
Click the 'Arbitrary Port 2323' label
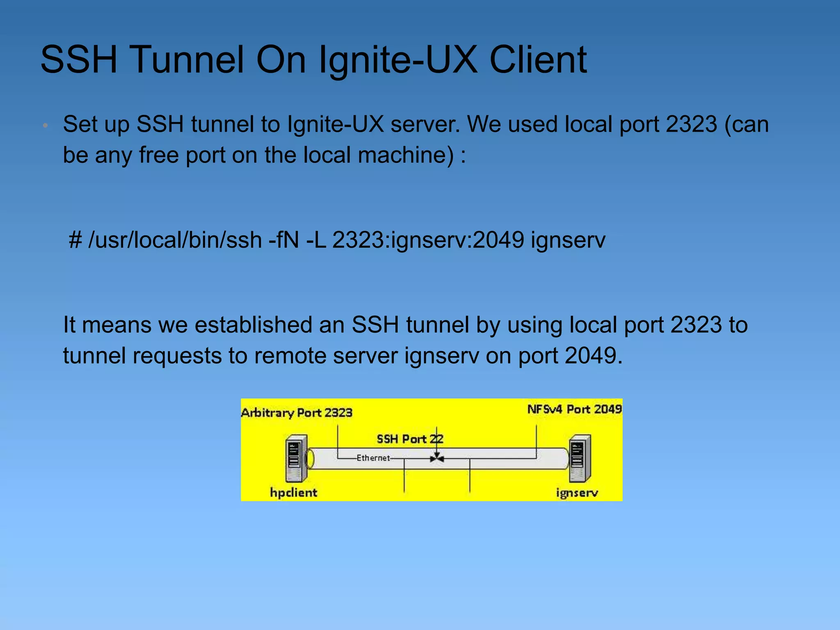click(297, 413)
